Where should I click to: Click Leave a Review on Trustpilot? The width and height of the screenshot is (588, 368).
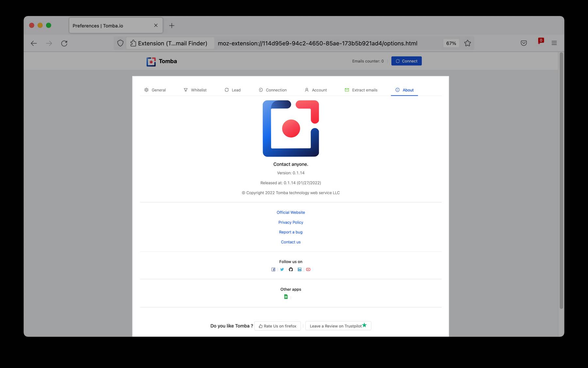pos(338,326)
